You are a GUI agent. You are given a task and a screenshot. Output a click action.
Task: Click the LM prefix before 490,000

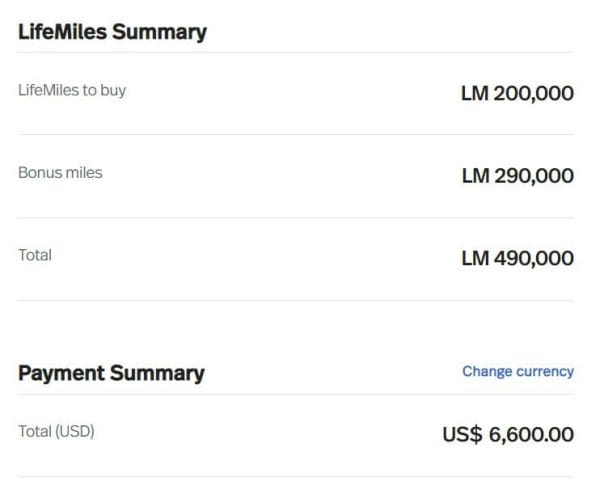coord(475,258)
